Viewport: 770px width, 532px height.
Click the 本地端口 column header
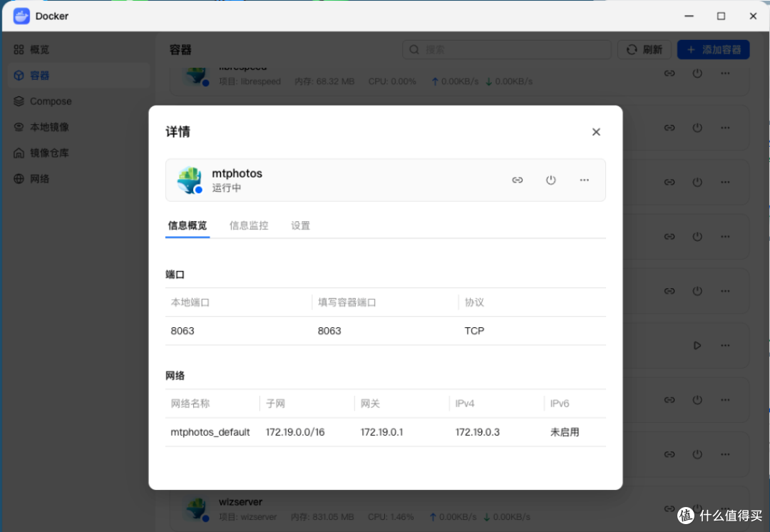point(190,302)
